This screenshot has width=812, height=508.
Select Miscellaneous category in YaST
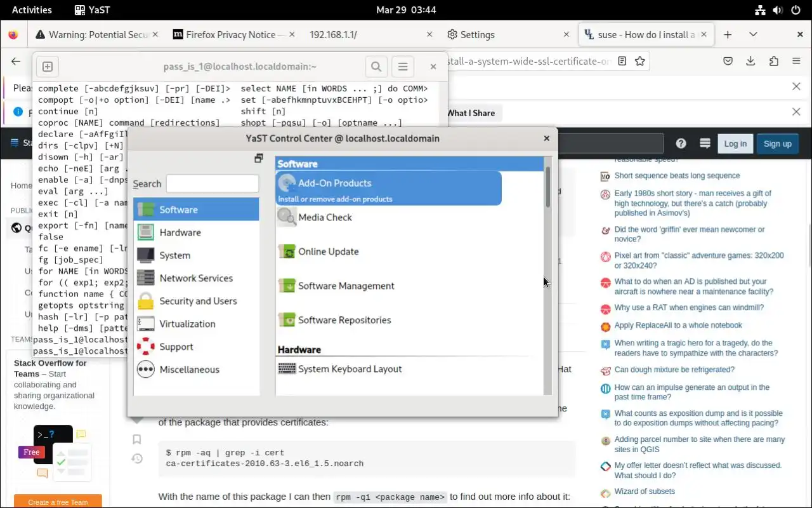click(x=196, y=370)
